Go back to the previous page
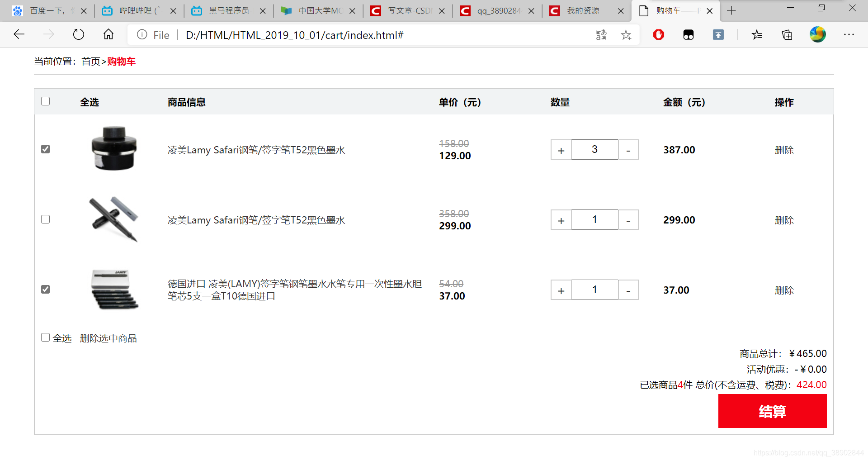Viewport: 868px width, 461px height. pyautogui.click(x=19, y=34)
